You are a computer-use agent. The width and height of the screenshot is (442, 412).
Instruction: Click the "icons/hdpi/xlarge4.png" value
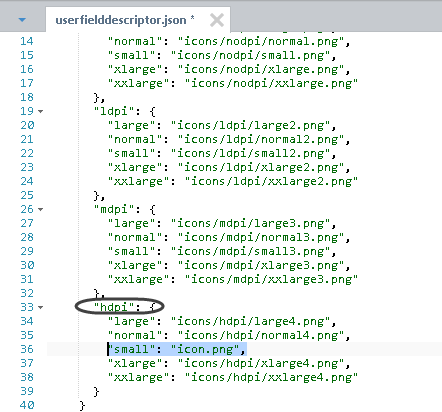pyautogui.click(x=260, y=363)
